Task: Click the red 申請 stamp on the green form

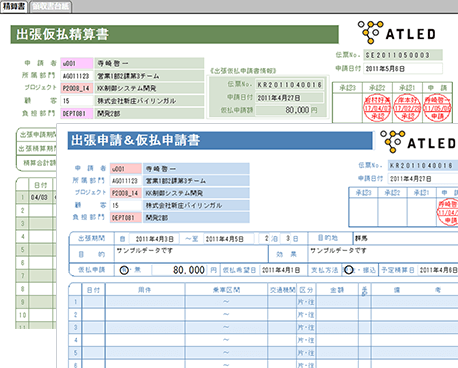Action: coord(437,108)
